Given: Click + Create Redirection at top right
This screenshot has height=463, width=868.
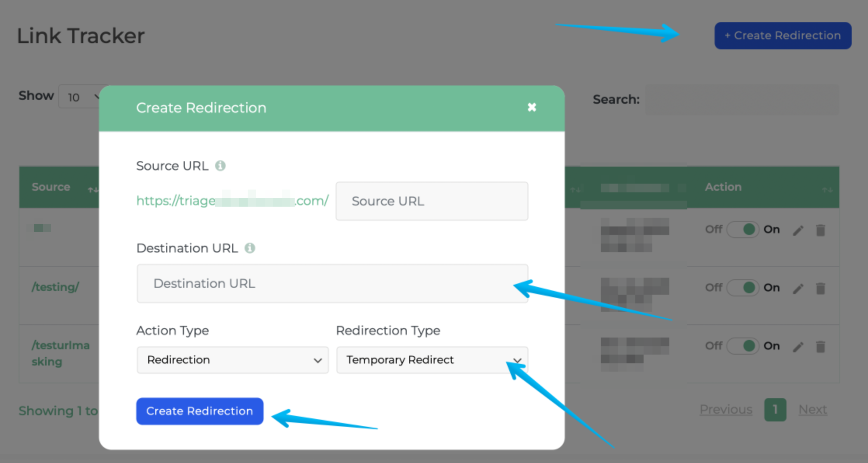Looking at the screenshot, I should pyautogui.click(x=782, y=35).
